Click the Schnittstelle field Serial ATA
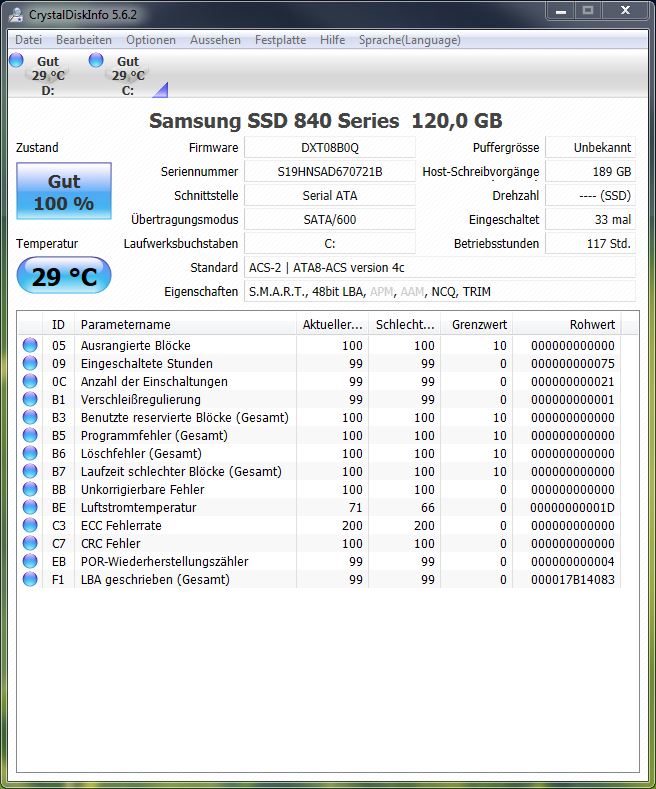 (330, 195)
